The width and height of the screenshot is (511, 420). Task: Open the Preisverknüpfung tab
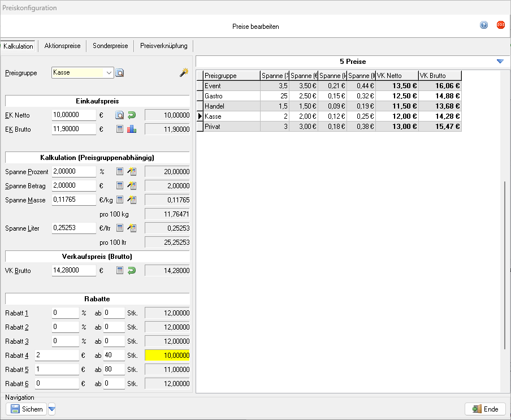(x=163, y=46)
